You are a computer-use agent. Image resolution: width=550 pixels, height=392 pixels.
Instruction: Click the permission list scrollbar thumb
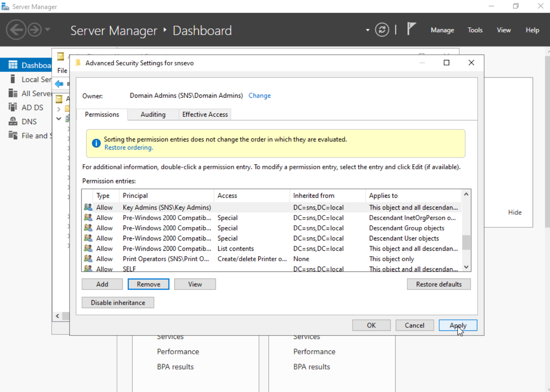point(466,242)
